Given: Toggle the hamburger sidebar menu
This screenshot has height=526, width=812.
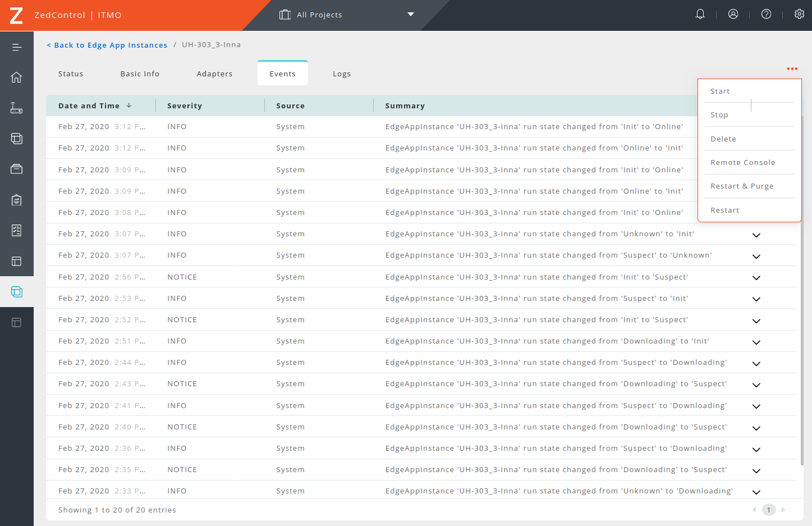Looking at the screenshot, I should tap(17, 47).
